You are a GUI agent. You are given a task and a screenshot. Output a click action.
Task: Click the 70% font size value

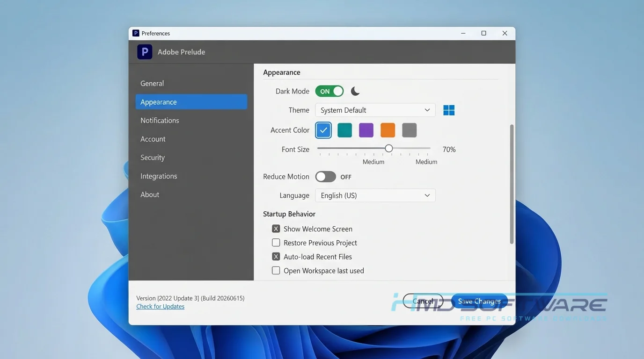pos(449,150)
